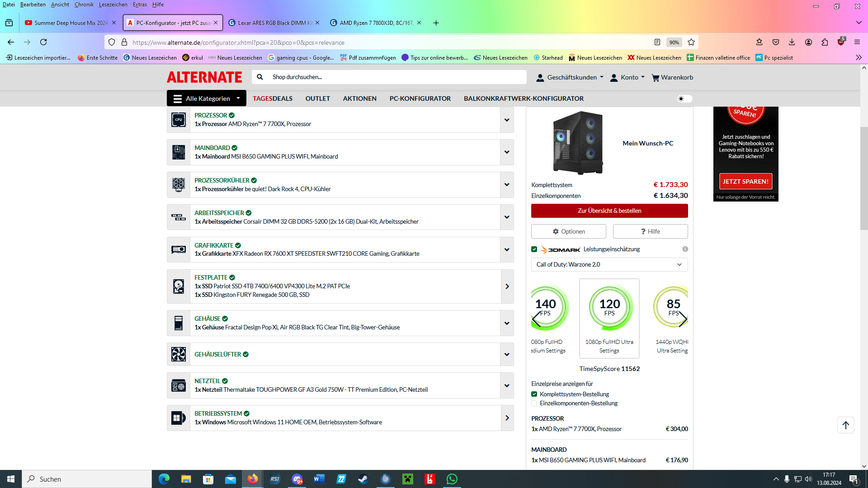This screenshot has width=868, height=488.
Task: Click the Netzteil power supply icon
Action: (179, 385)
